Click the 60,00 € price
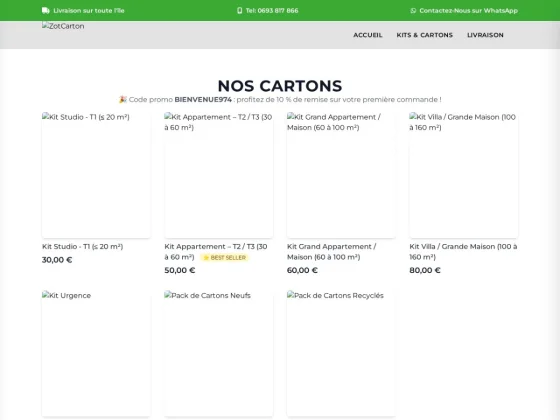560x420 pixels. pyautogui.click(x=302, y=270)
